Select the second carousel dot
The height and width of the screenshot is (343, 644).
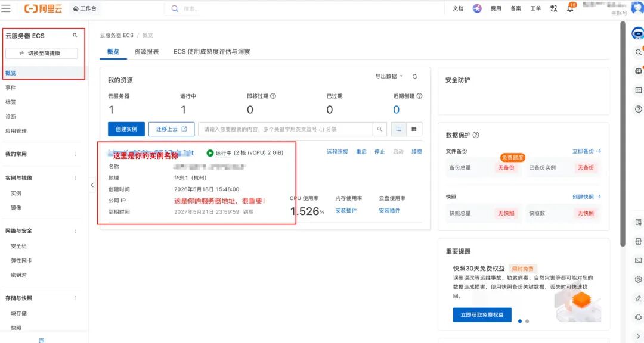527,321
